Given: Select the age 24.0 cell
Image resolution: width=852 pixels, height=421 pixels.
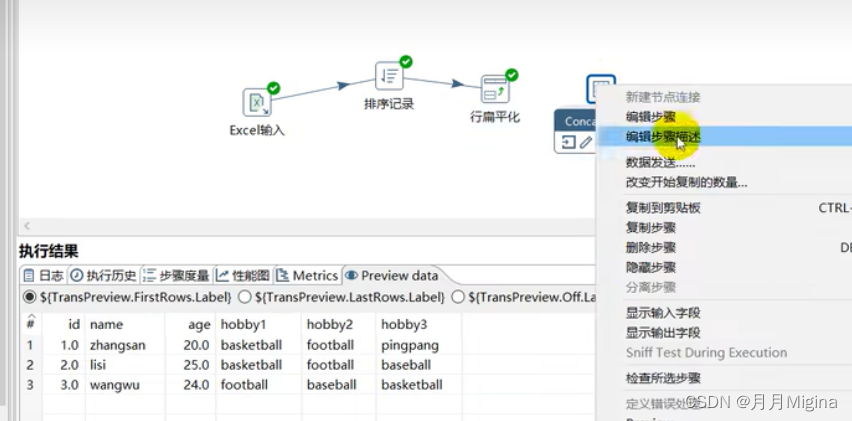Looking at the screenshot, I should 190,385.
